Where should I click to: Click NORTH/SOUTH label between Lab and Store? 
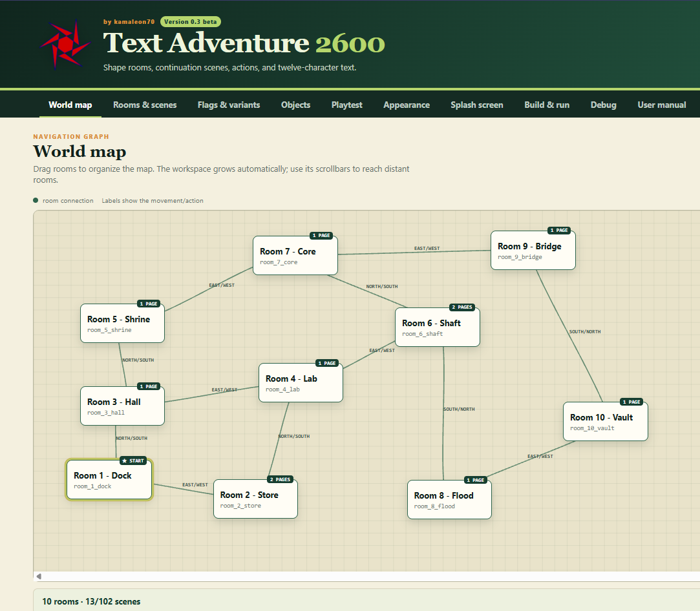click(293, 436)
